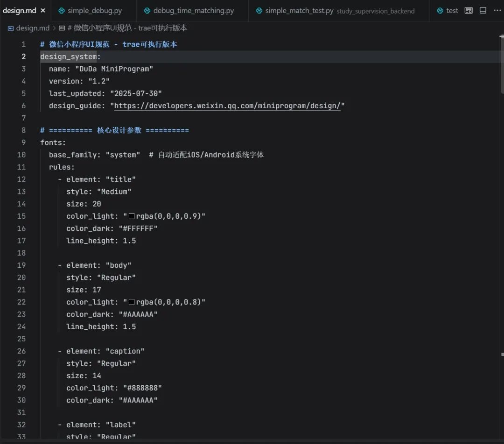Click the size: 14 line
504x444 pixels.
point(84,375)
